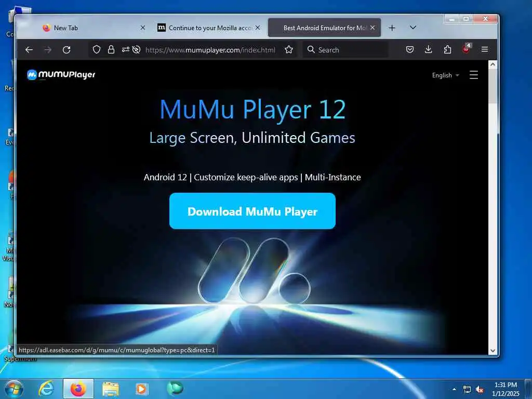Click the MuMuPlayer logo
532x399 pixels.
click(61, 75)
